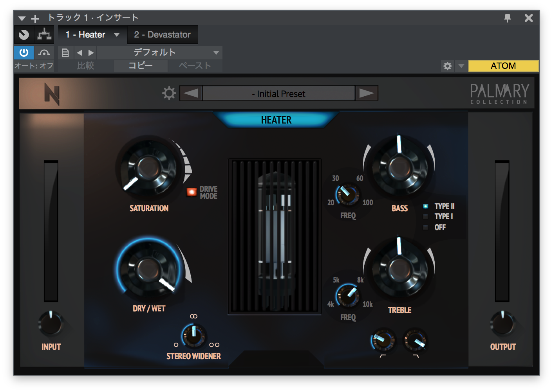The width and height of the screenshot is (553, 392).
Task: Click the mono single-circle icon
Action: (x=176, y=345)
